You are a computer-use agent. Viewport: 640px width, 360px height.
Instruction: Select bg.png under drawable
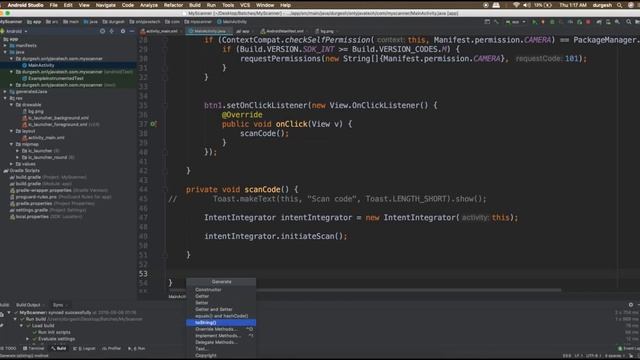click(36, 111)
